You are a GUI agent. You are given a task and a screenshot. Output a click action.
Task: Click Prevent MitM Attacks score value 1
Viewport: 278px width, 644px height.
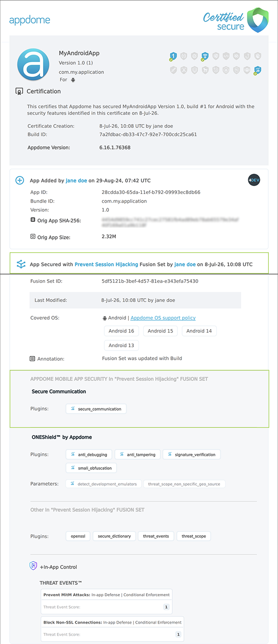click(166, 607)
